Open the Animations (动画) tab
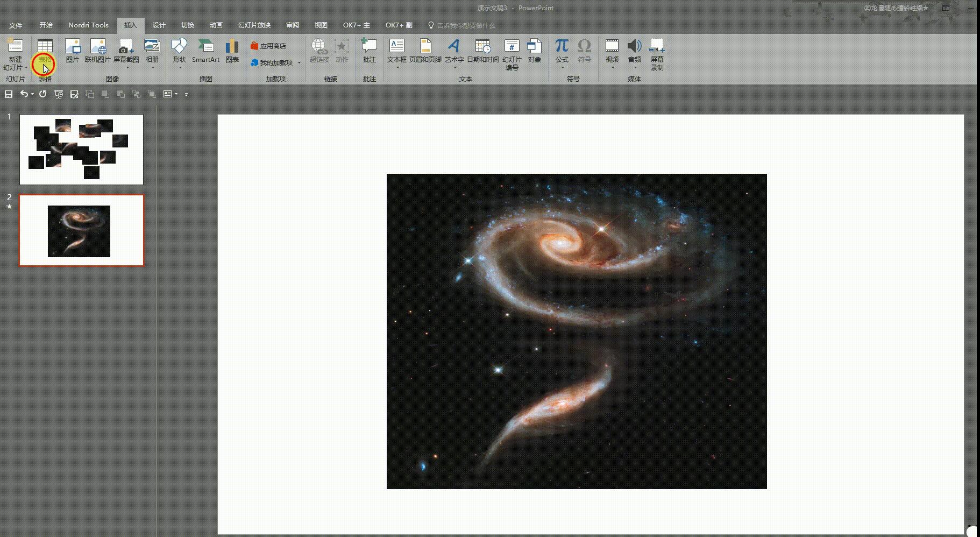Viewport: 980px width, 537px height. [x=216, y=25]
